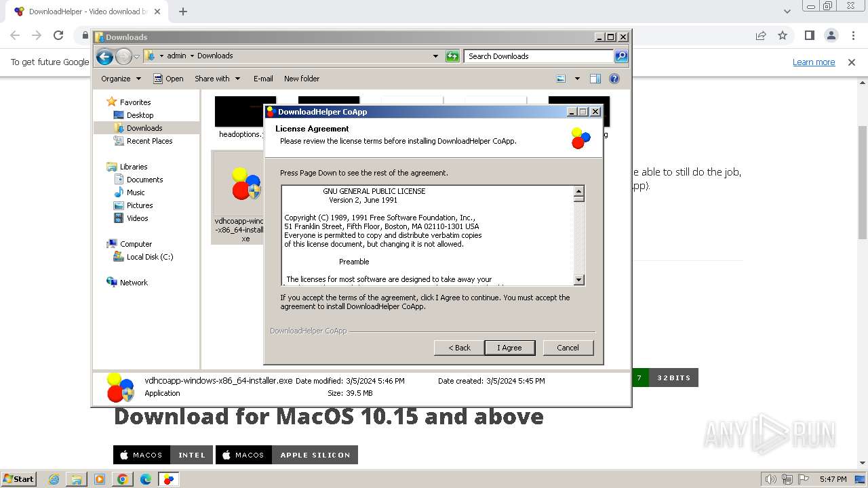Open Chrome three-dot menu
868x488 pixels.
pyautogui.click(x=852, y=36)
